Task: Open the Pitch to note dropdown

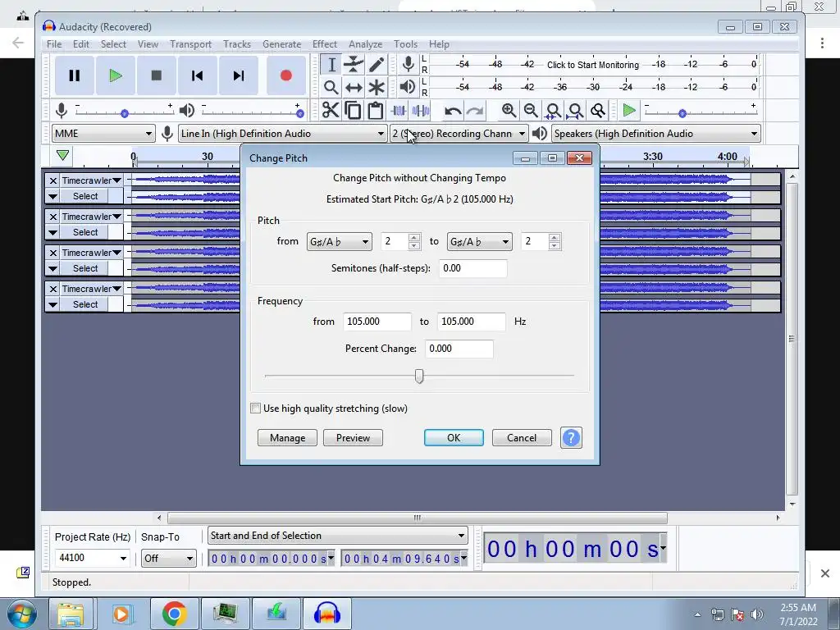Action: tap(479, 242)
